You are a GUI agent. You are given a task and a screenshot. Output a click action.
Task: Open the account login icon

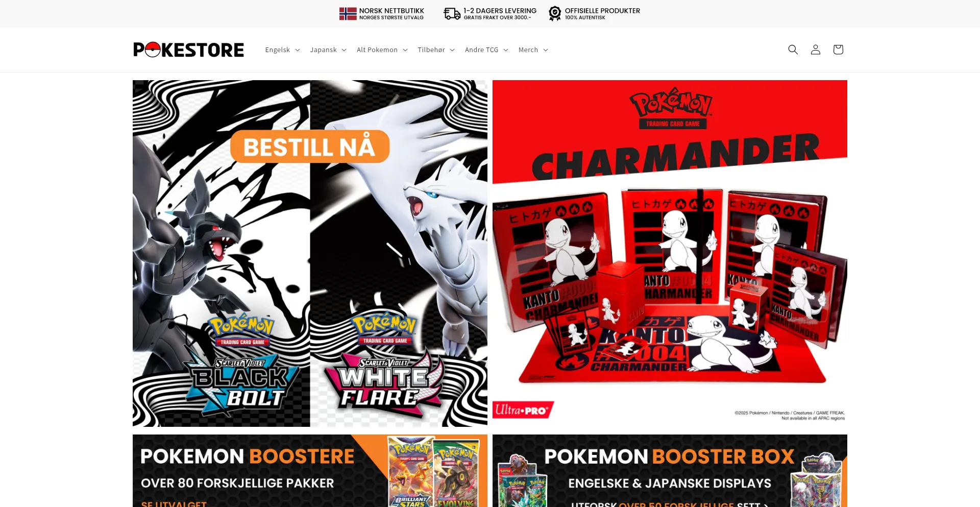816,50
